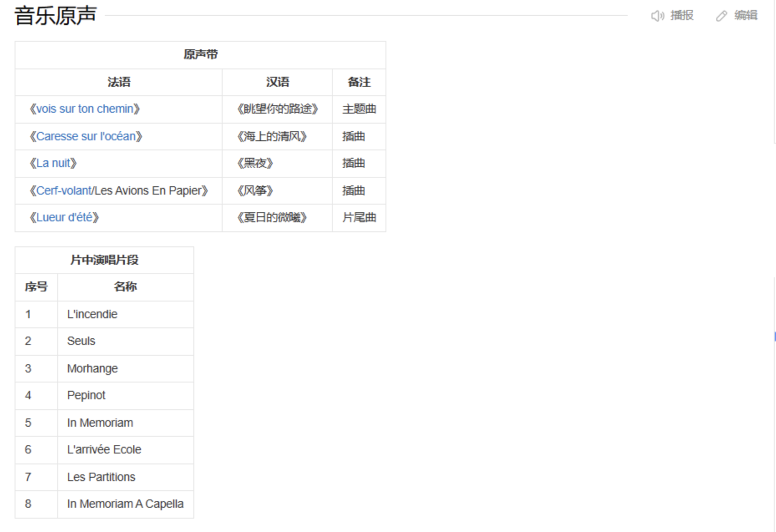Click the 片中演唱片段 table title
The image size is (776, 532).
click(x=104, y=260)
